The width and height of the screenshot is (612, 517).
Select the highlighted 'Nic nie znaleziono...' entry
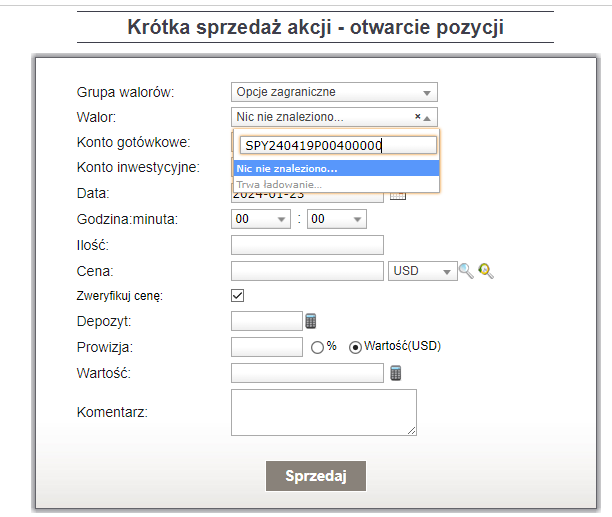click(x=335, y=168)
